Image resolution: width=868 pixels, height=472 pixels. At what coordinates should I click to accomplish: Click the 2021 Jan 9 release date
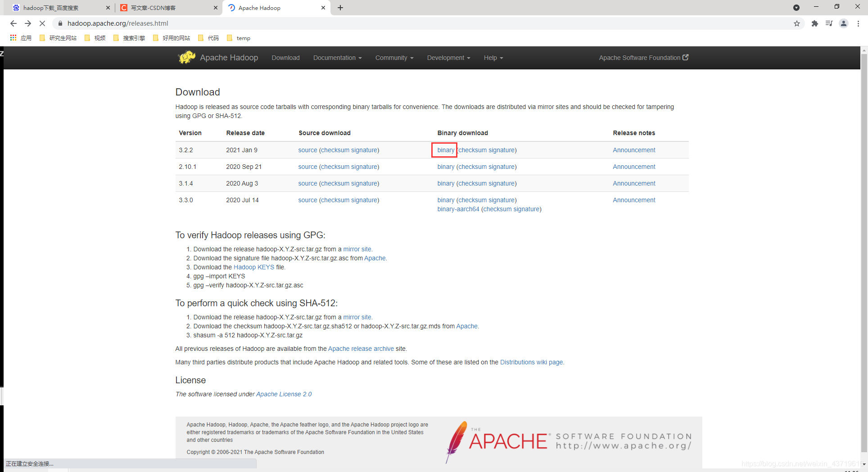pyautogui.click(x=242, y=150)
